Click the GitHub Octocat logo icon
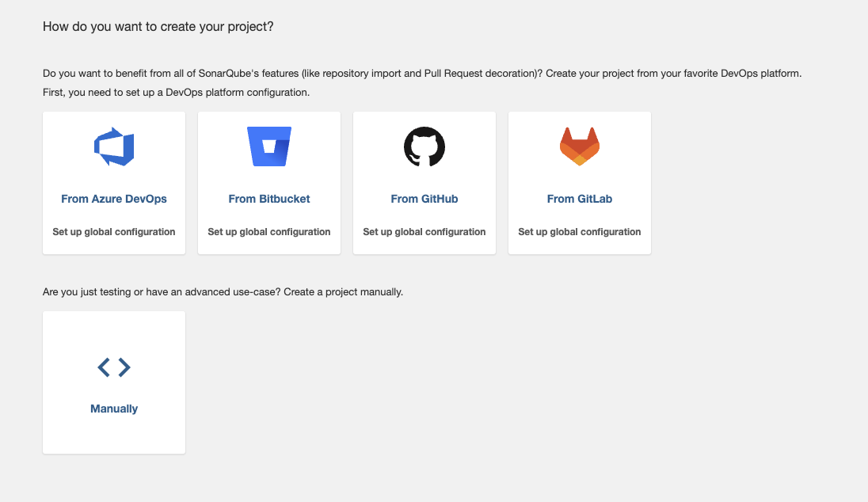The width and height of the screenshot is (868, 502). pyautogui.click(x=424, y=146)
